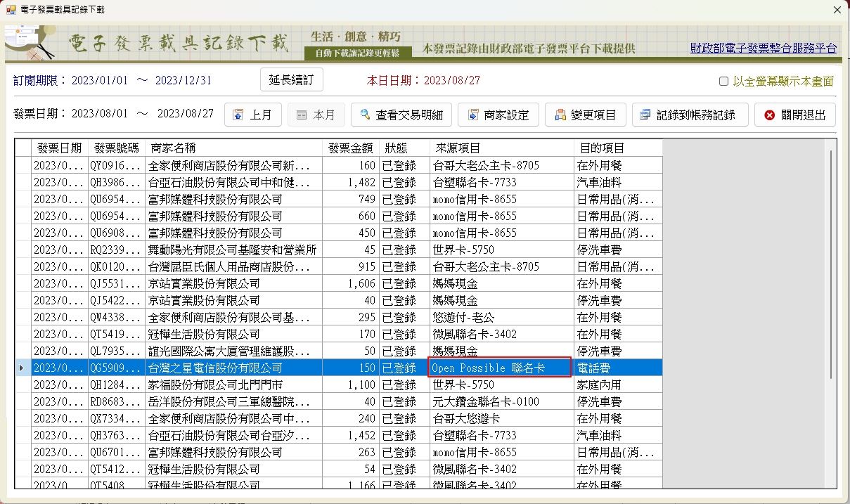Click the 變更項目 change item button

585,115
